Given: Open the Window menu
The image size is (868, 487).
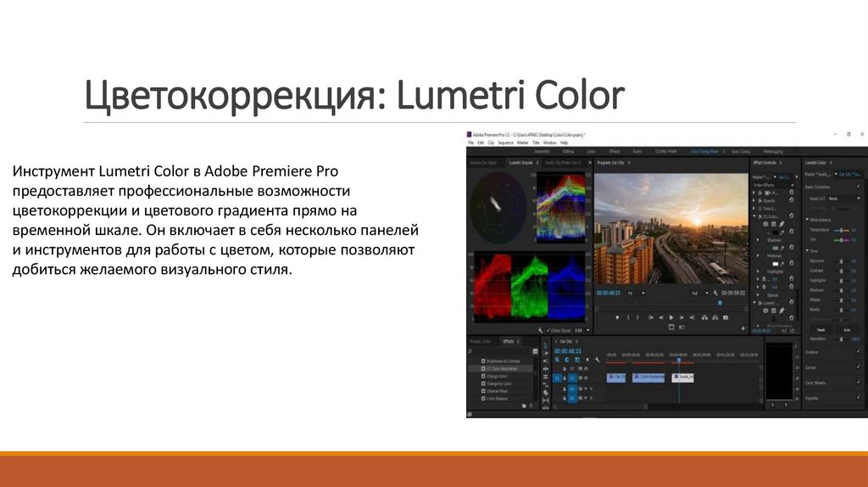Looking at the screenshot, I should [549, 143].
